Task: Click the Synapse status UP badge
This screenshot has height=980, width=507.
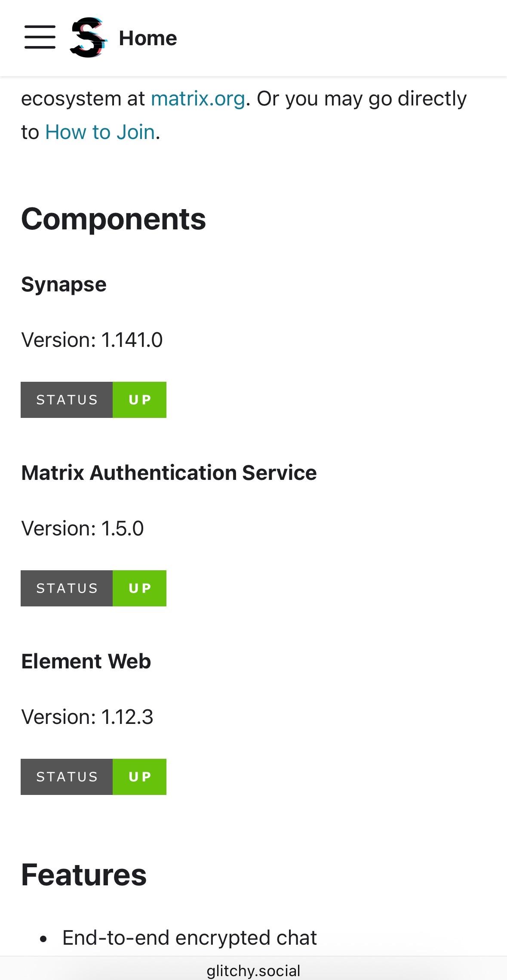Action: (x=93, y=400)
